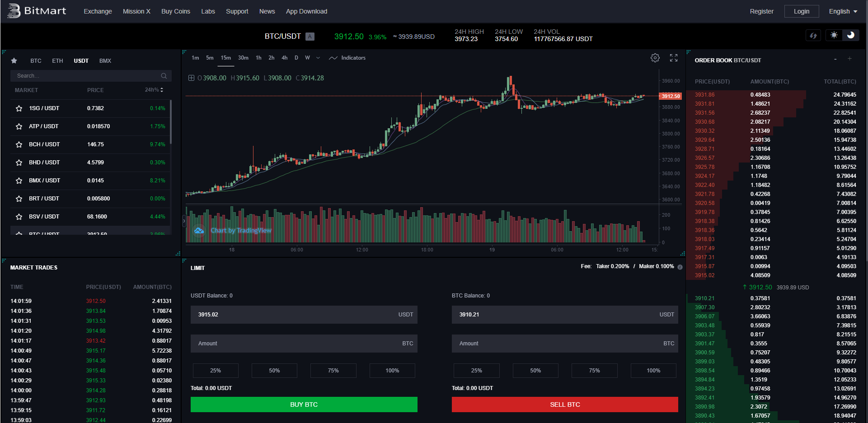Switch to light theme with the sun icon
The image size is (868, 423).
[834, 35]
